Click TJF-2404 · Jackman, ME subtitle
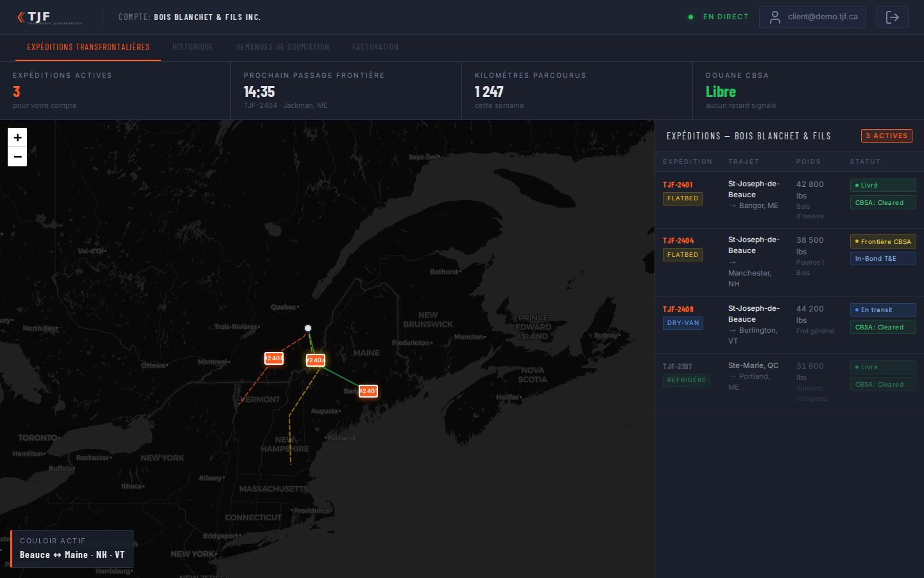The height and width of the screenshot is (578, 924). (x=286, y=105)
